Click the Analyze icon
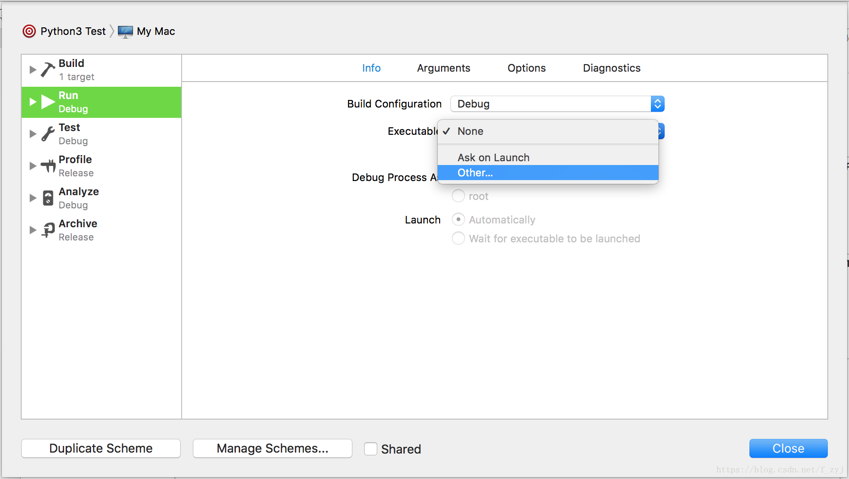The height and width of the screenshot is (479, 849). 48,198
